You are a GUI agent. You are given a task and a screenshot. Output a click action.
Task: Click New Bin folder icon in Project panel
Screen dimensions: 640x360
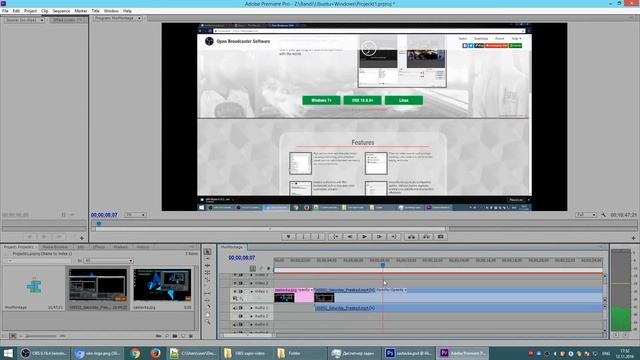[175, 336]
